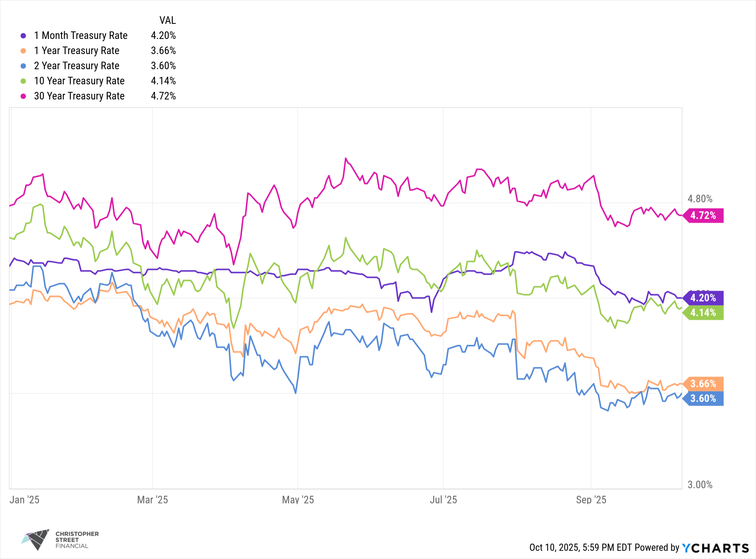Click the green 4.14% end value flag

(x=703, y=313)
